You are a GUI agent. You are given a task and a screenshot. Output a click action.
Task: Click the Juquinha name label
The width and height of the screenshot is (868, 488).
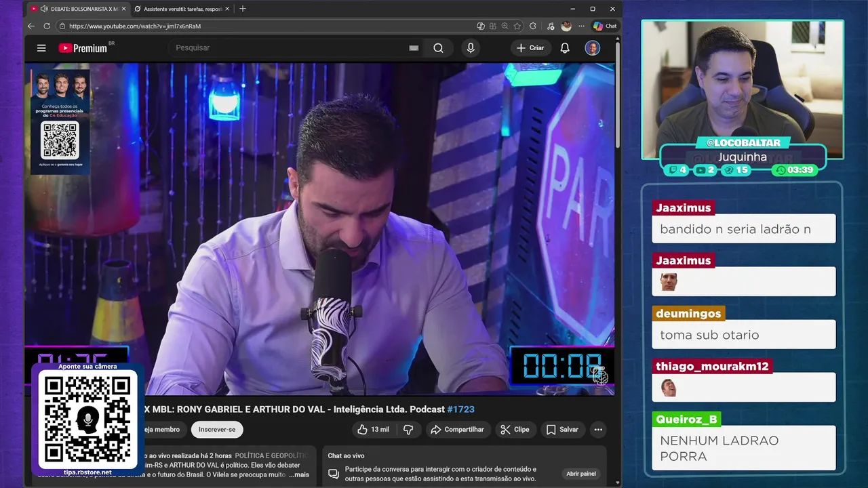(x=743, y=157)
